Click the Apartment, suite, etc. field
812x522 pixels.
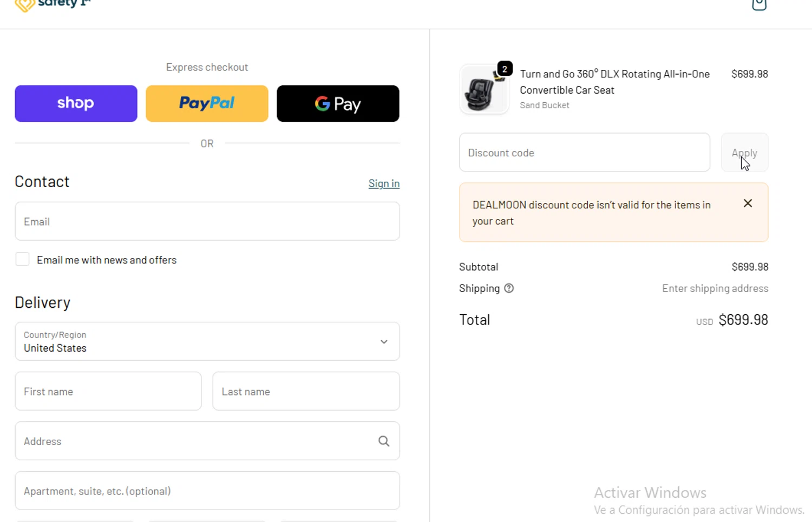pyautogui.click(x=207, y=491)
